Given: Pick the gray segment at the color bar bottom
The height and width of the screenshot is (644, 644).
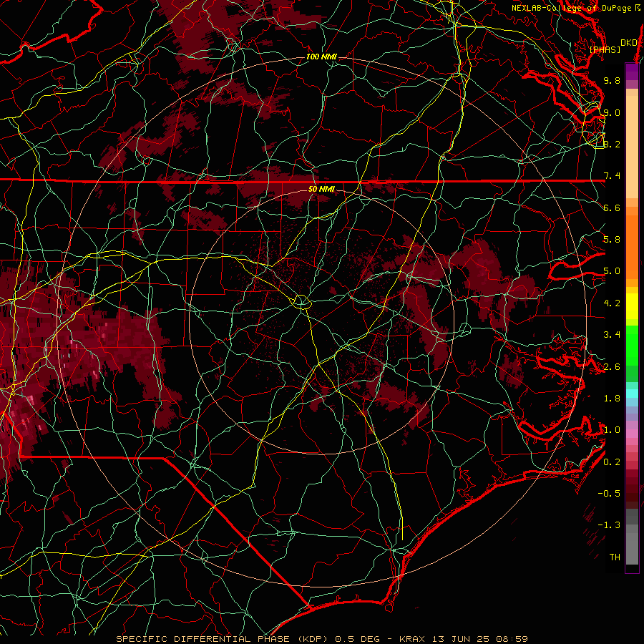Looking at the screenshot, I should [632, 546].
